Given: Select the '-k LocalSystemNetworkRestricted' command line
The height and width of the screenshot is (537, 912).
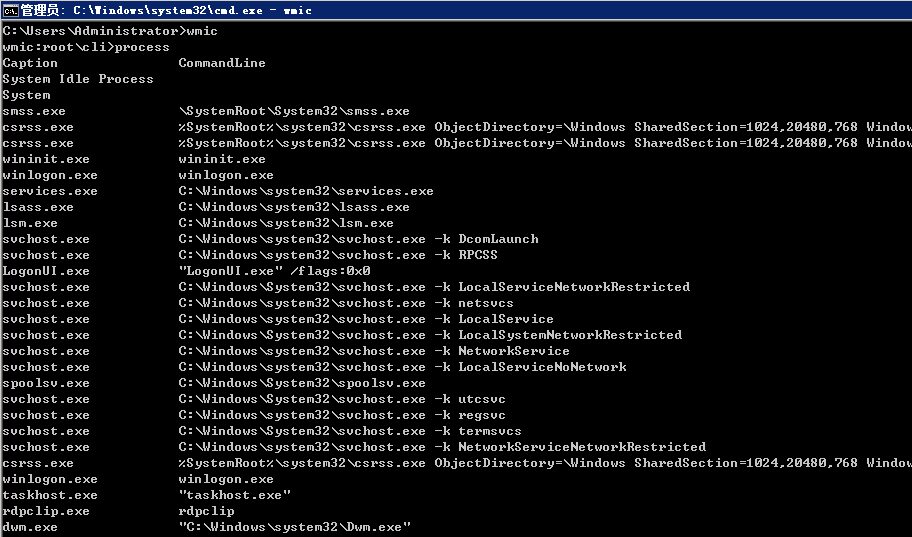Looking at the screenshot, I should point(430,335).
